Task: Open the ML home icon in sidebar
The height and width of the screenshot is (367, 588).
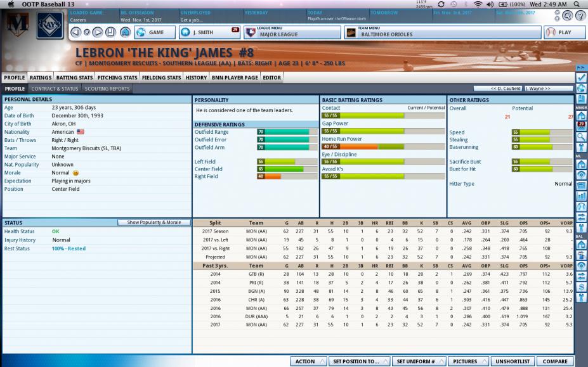Action: [x=581, y=164]
